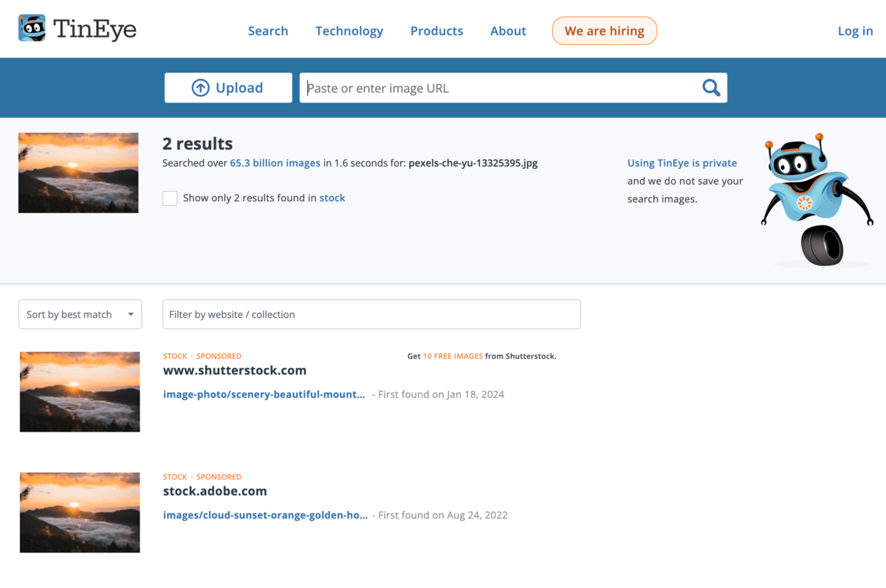Open the Shutterstock image-photo result link
This screenshot has width=886, height=588.
tap(264, 394)
